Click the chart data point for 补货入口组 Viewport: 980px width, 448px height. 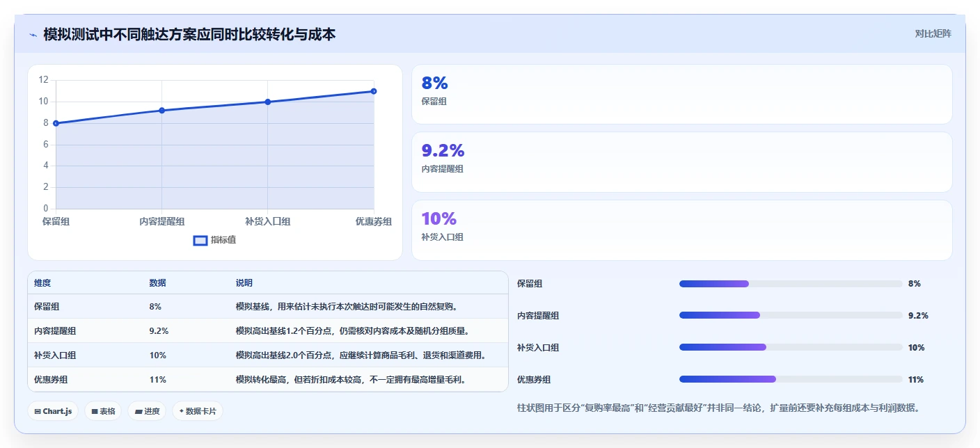267,102
